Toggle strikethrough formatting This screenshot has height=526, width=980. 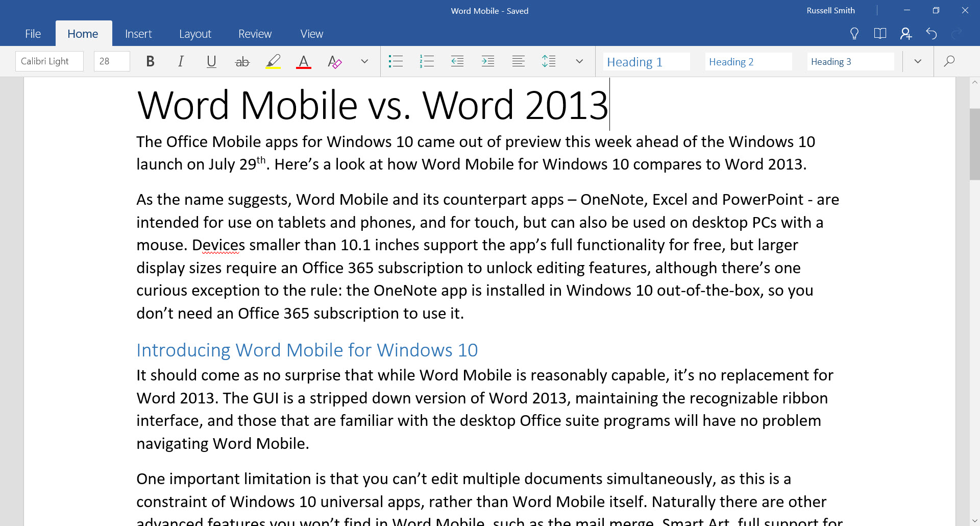pos(242,61)
